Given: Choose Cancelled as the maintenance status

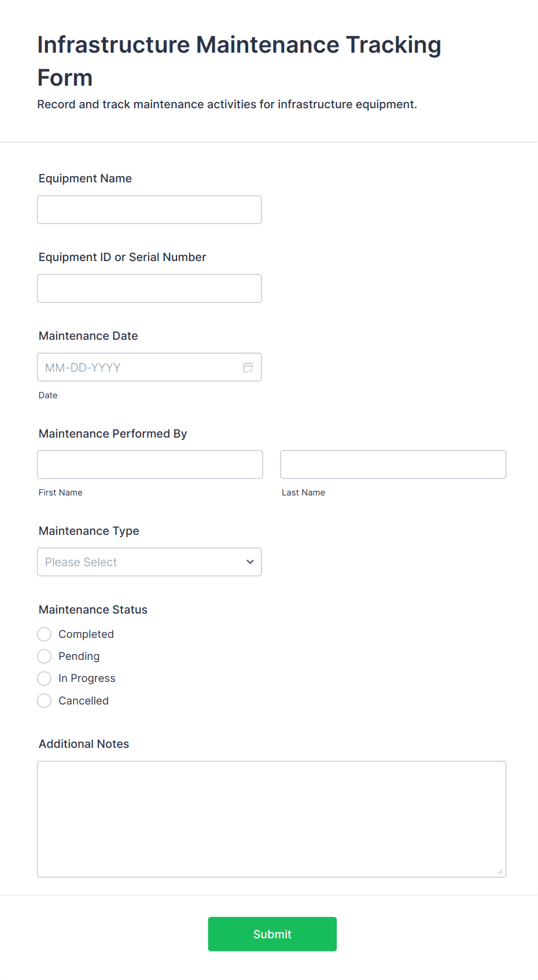Looking at the screenshot, I should (x=44, y=700).
